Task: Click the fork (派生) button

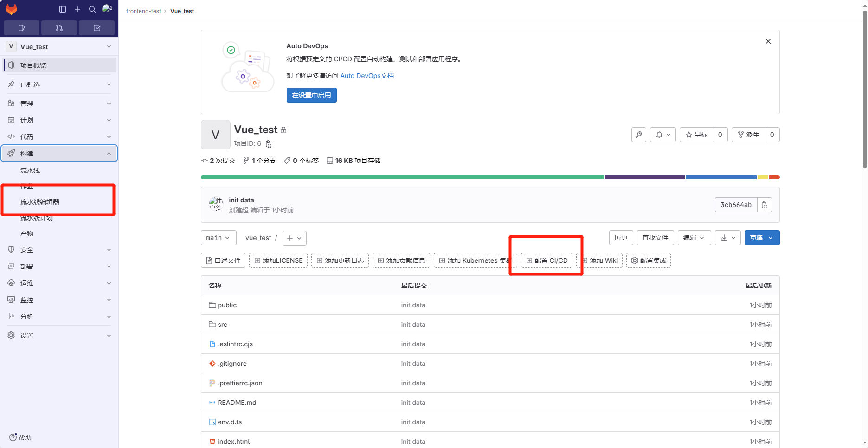Action: 748,135
